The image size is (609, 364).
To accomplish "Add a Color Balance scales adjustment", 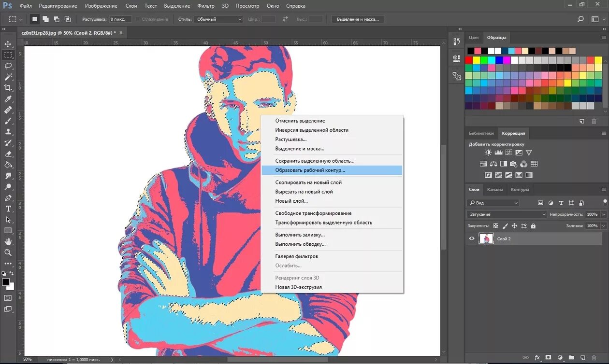I will pyautogui.click(x=493, y=164).
